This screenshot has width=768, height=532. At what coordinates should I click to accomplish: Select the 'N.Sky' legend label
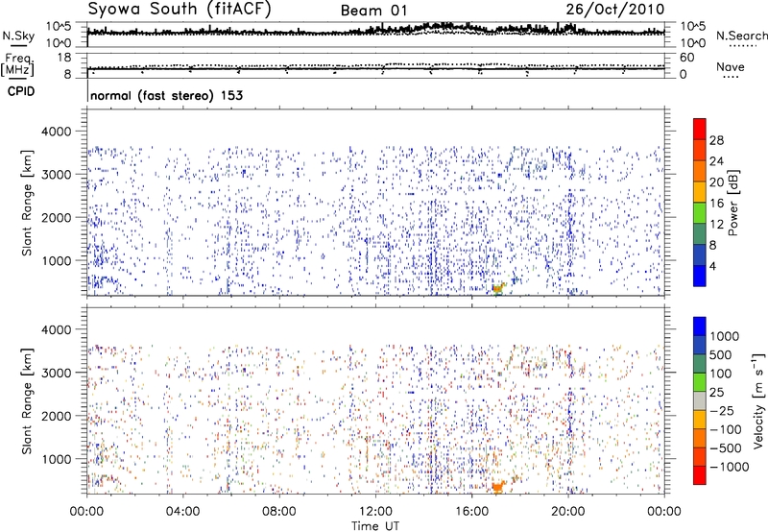coord(18,36)
